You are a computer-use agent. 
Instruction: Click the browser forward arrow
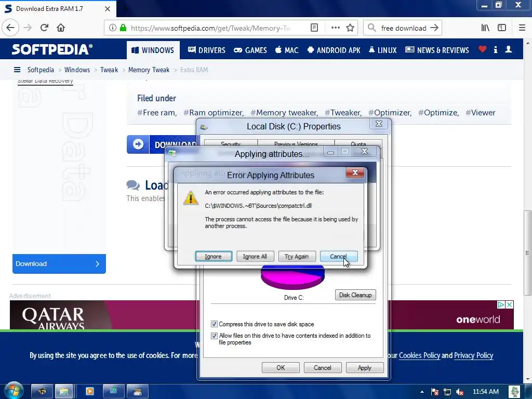(28, 28)
